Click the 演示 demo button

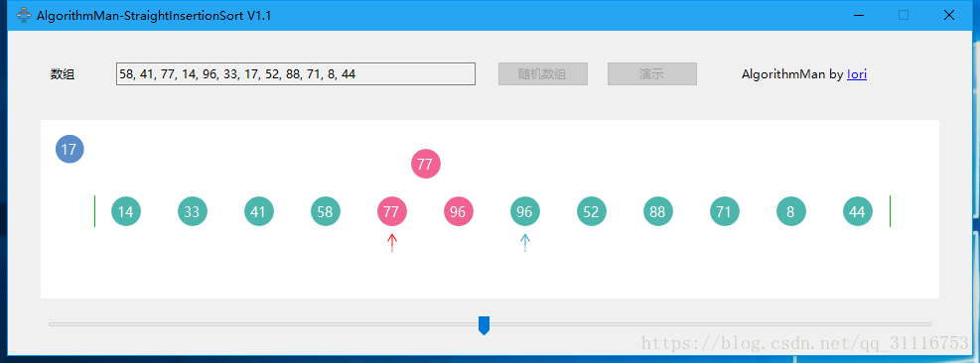[x=652, y=73]
